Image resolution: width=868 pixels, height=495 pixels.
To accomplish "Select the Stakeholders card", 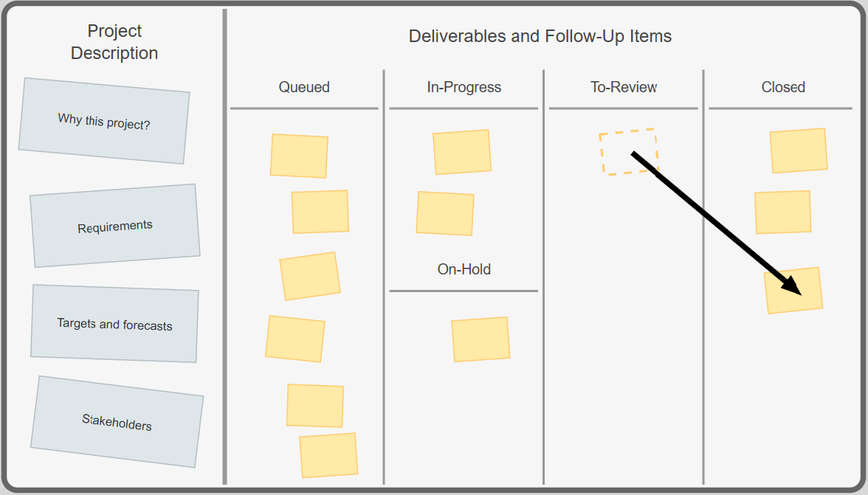I will [x=117, y=422].
